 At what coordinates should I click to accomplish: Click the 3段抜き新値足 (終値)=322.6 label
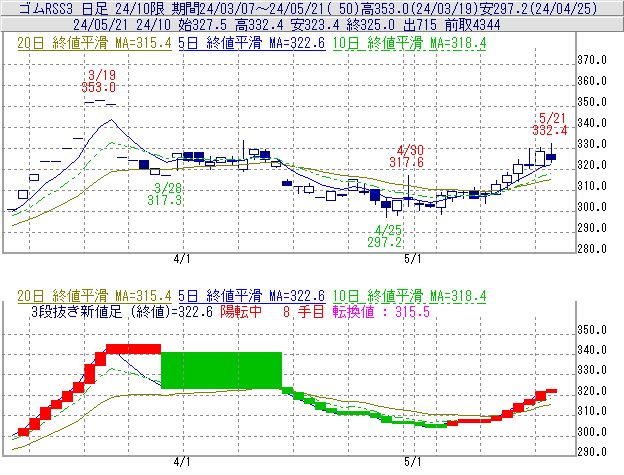coord(122,311)
